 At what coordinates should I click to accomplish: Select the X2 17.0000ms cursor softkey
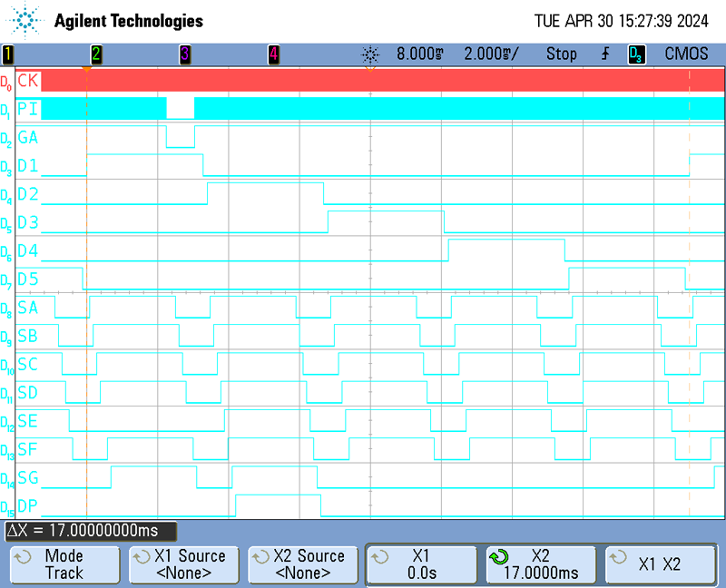click(540, 564)
